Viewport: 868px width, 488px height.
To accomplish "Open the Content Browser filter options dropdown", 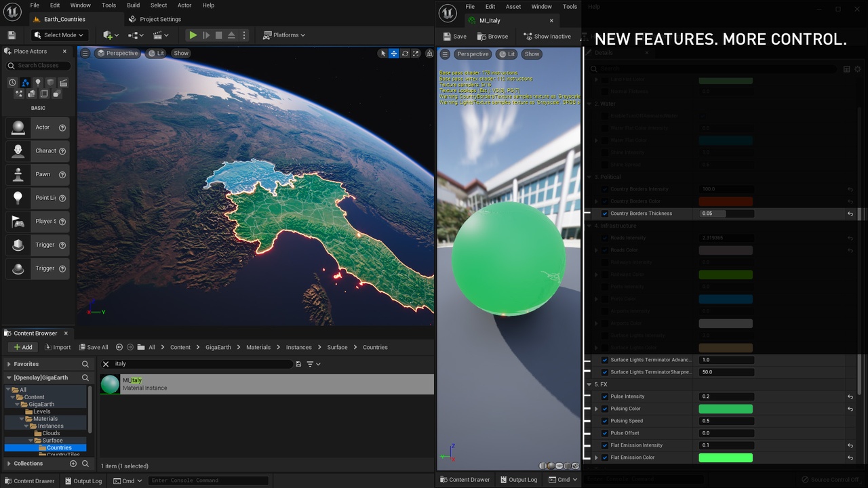I will (x=313, y=364).
